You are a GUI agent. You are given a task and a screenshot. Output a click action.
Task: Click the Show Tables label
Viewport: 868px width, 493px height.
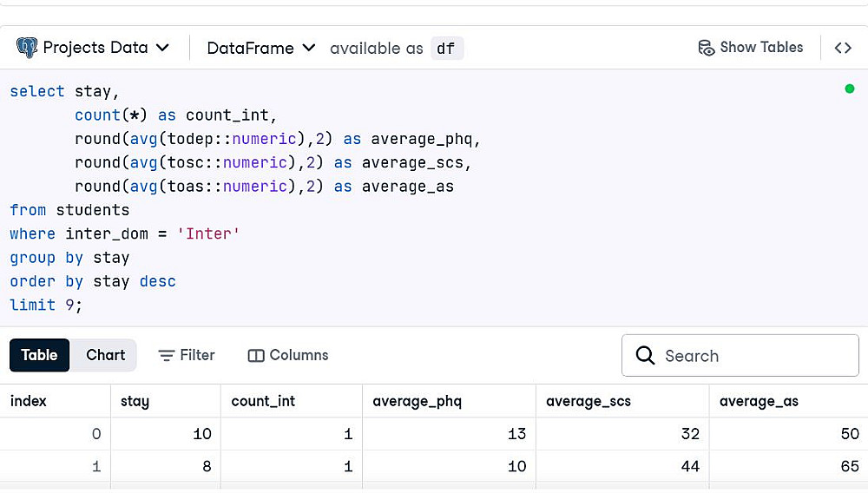coord(761,48)
